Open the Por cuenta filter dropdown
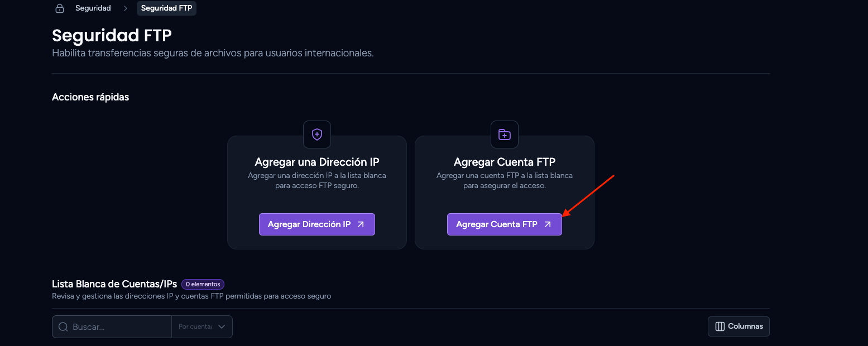 [202, 327]
